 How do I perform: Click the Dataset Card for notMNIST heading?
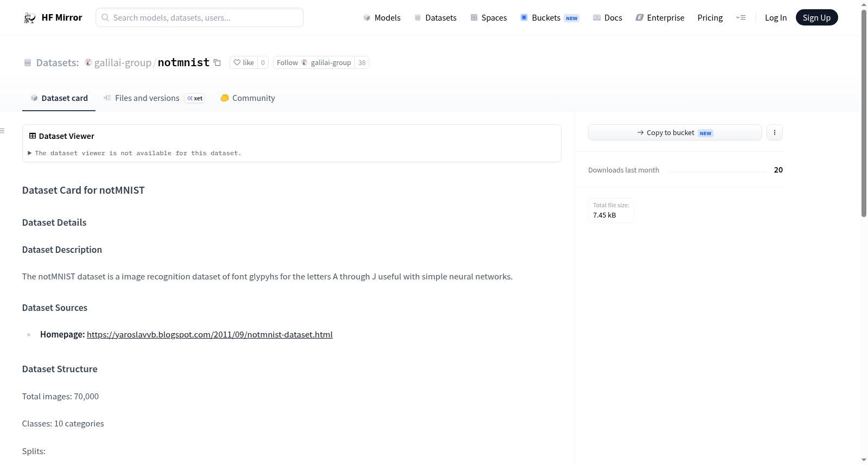click(84, 190)
